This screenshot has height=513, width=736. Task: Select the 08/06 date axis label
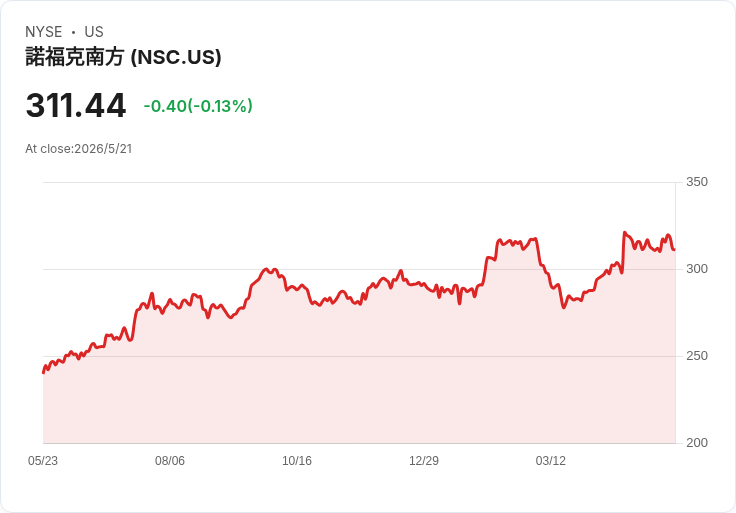[170, 460]
